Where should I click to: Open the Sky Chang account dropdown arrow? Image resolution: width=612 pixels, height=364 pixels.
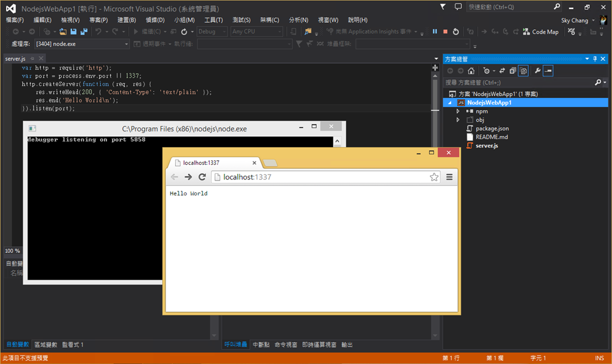593,20
